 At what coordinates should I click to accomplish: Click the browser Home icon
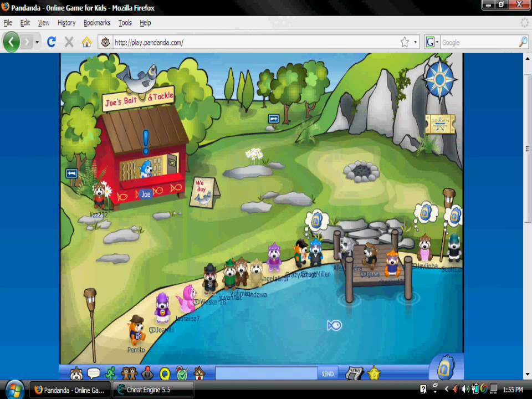[86, 42]
